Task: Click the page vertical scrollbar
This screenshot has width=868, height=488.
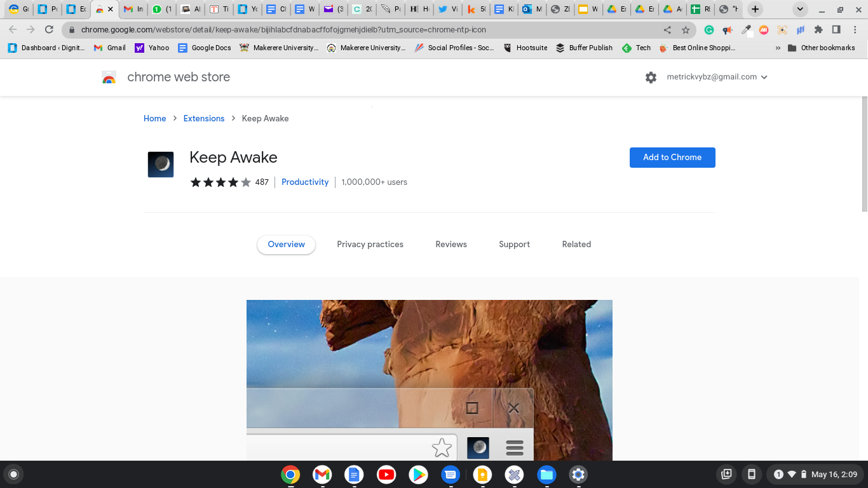Action: (864, 154)
